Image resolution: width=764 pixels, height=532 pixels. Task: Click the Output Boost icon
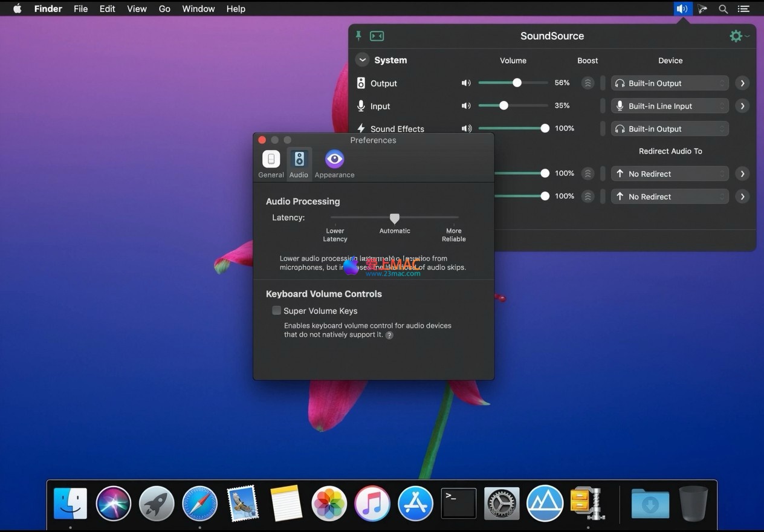coord(588,83)
